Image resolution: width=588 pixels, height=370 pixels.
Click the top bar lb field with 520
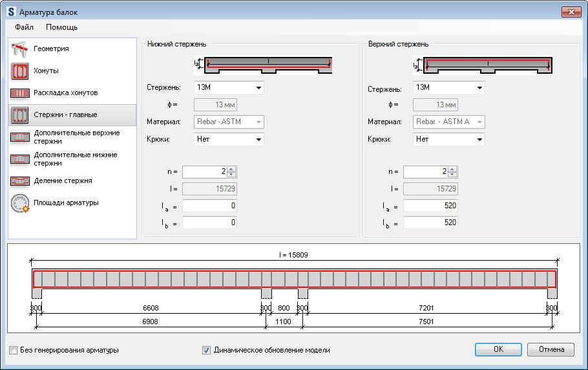point(430,223)
